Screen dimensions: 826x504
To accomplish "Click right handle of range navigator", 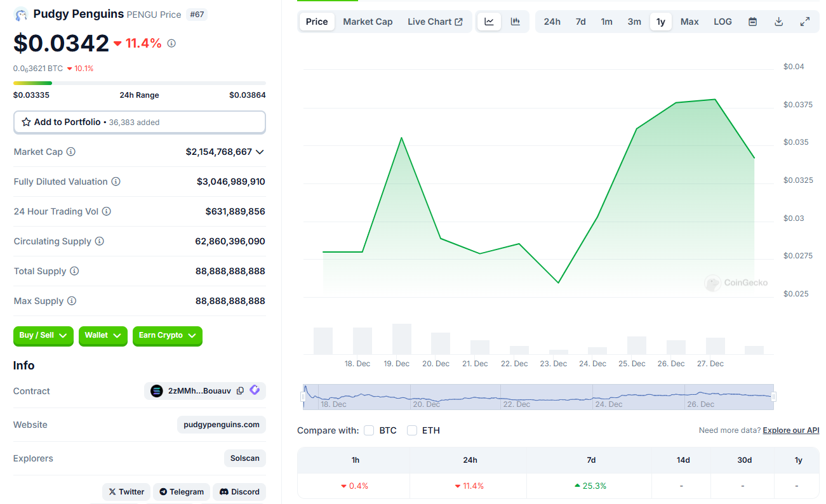I will (x=773, y=397).
